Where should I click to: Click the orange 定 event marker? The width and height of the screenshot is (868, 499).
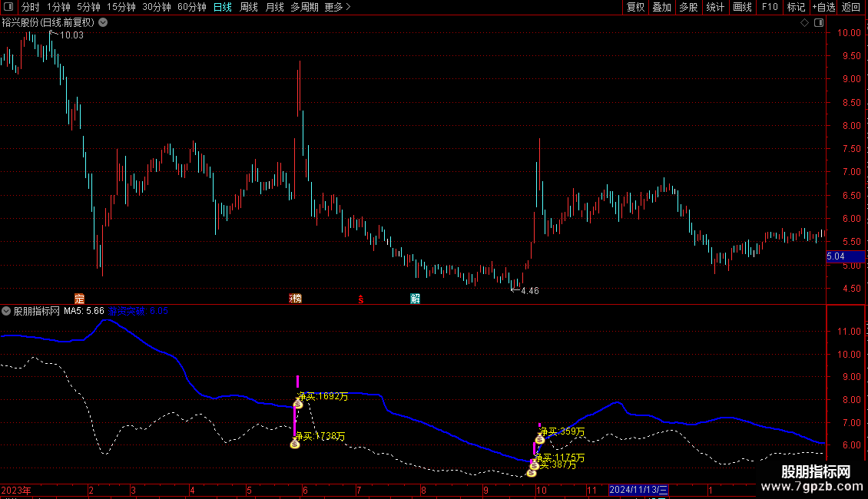coord(80,299)
